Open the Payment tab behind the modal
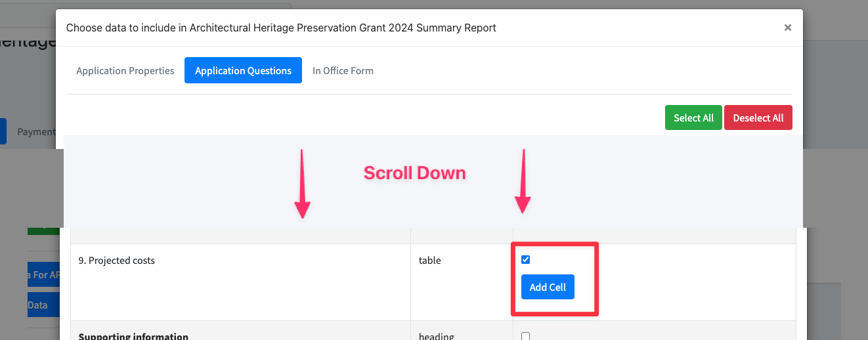 click(36, 132)
